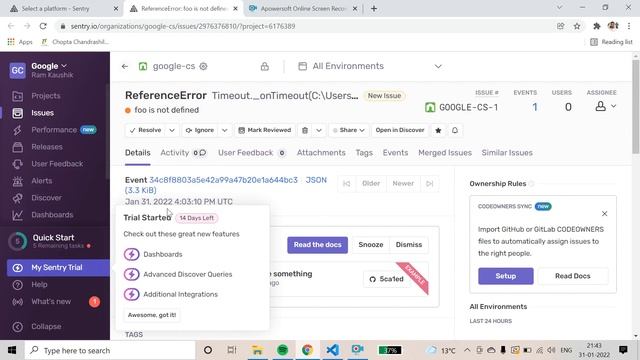Open Projects in the Sentry sidebar
This screenshot has height=360, width=640.
(x=46, y=96)
